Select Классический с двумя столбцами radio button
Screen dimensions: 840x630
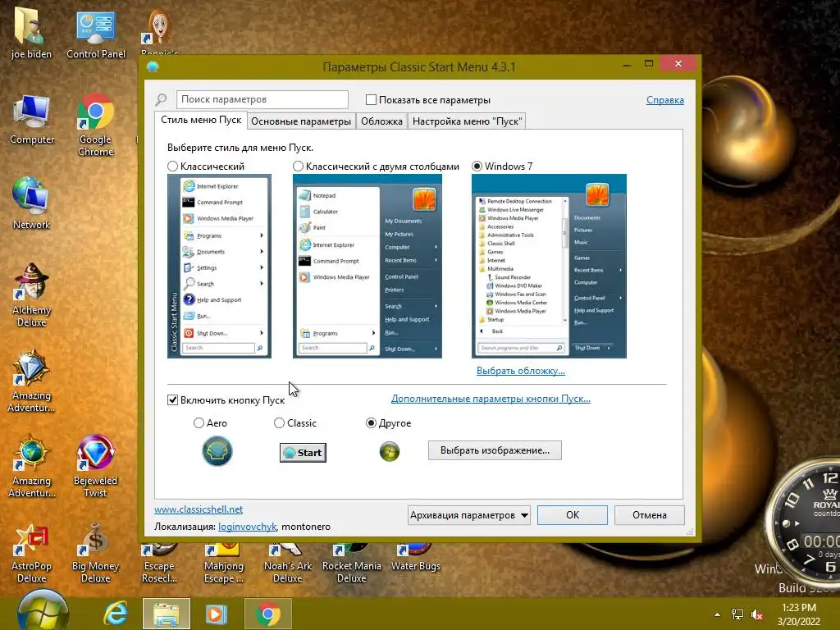[298, 166]
